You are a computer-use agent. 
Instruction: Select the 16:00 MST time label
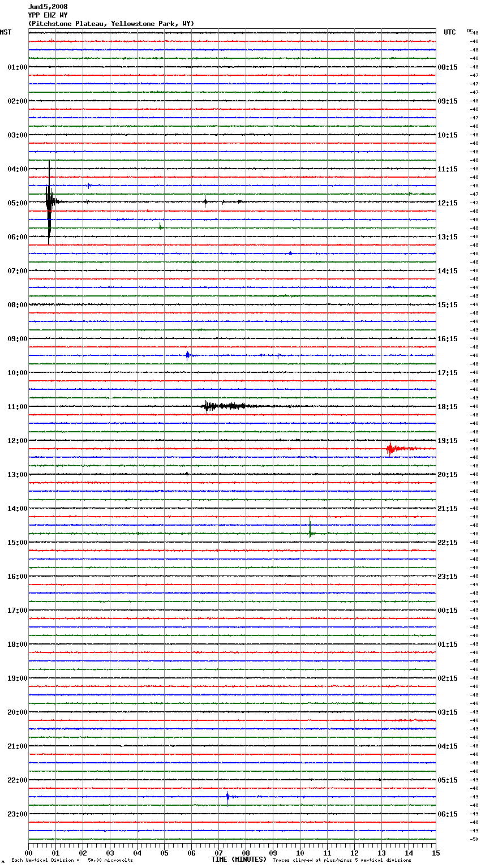(x=18, y=577)
